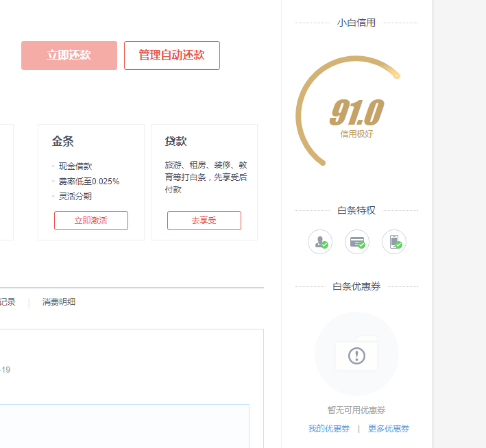This screenshot has width=486, height=448.
Task: Click 费率低至0.025% text
Action: point(89,182)
